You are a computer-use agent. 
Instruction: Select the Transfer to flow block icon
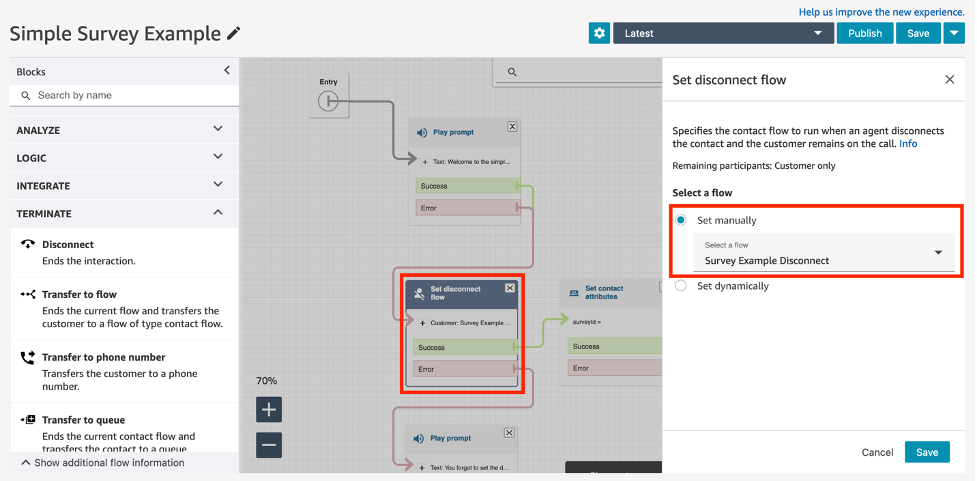[27, 294]
